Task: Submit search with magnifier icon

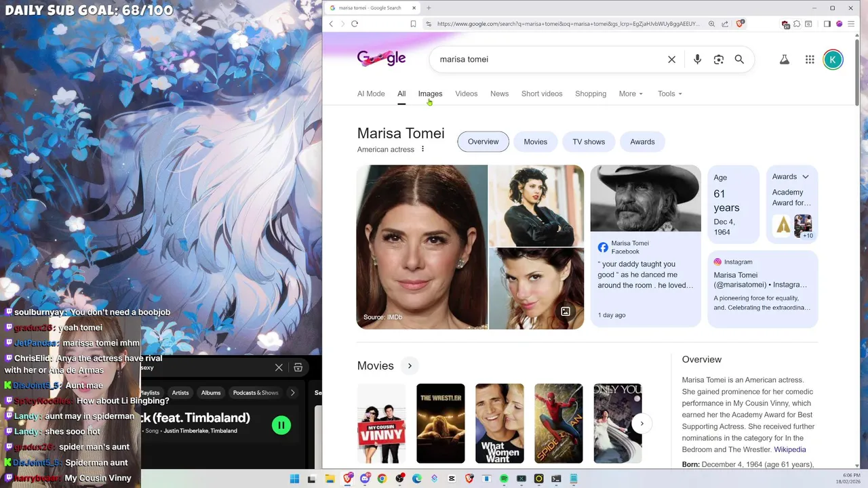Action: pyautogui.click(x=739, y=60)
